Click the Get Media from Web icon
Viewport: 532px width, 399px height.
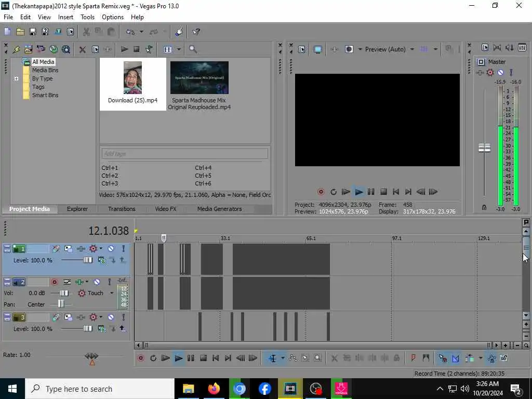tap(66, 49)
